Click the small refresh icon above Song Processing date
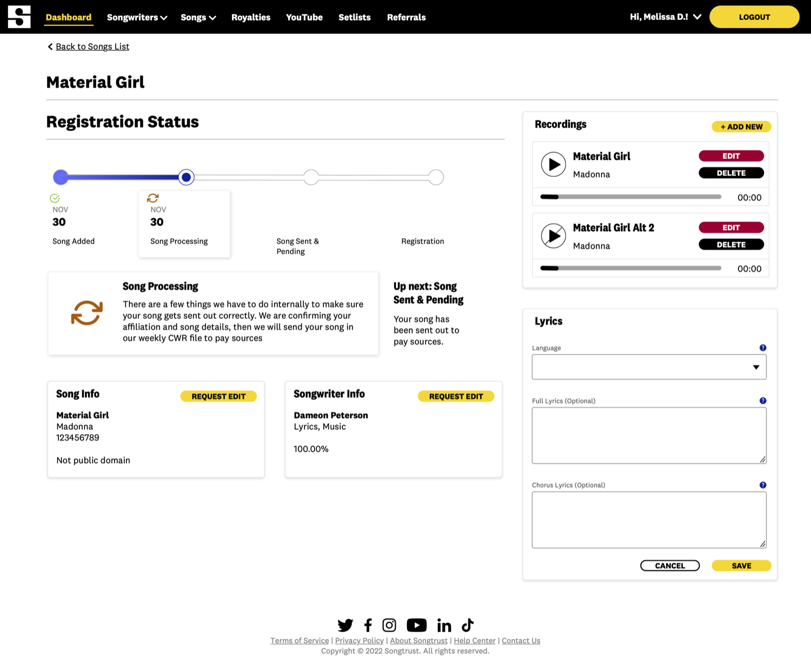Screen dimensions: 811x672 click(x=153, y=198)
